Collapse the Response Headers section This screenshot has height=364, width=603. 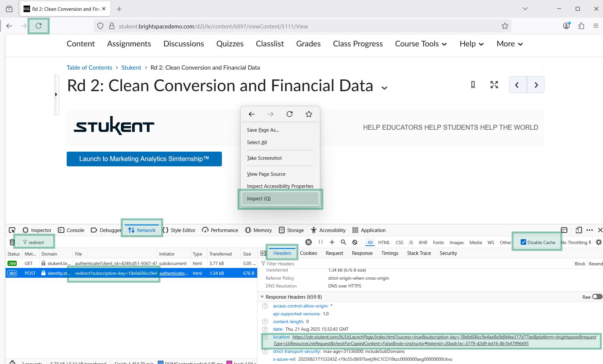point(262,297)
